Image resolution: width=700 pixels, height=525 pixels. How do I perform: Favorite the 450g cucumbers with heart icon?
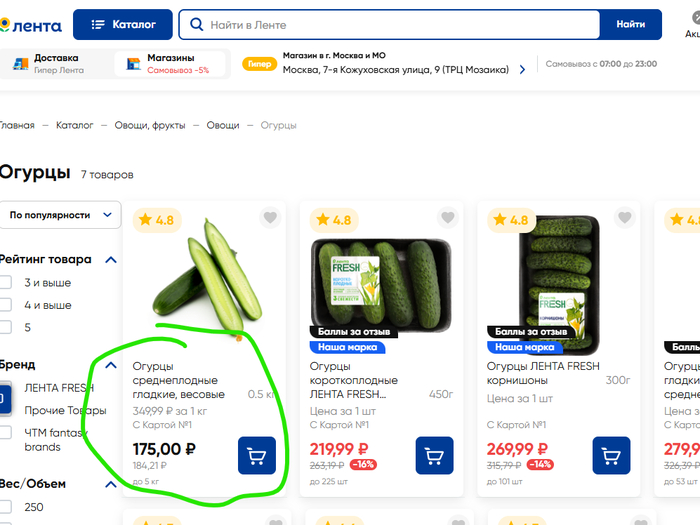tap(447, 218)
